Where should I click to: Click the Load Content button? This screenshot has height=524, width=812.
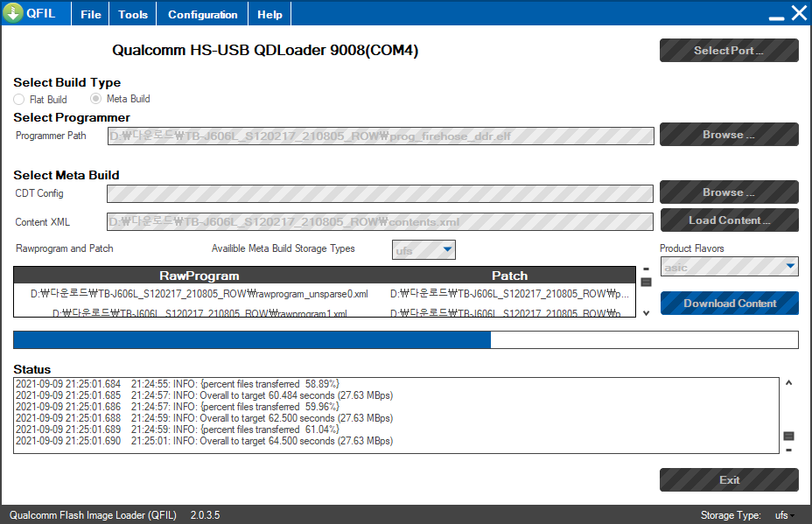point(729,220)
